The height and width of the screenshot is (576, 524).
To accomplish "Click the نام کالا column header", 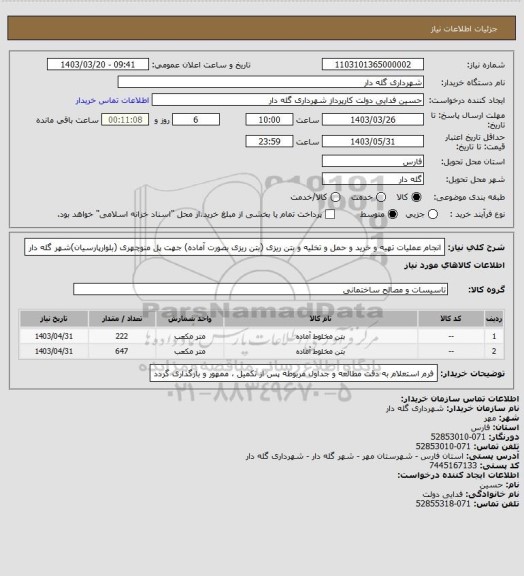I will [x=320, y=319].
